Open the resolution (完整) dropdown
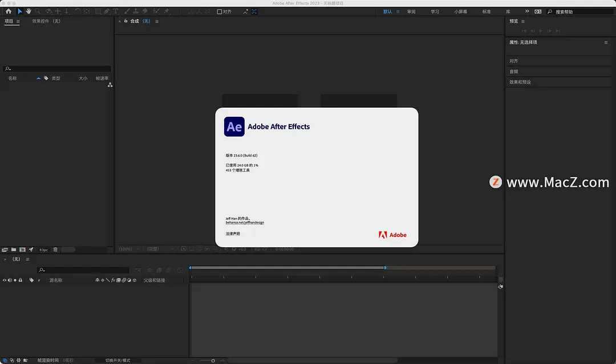The height and width of the screenshot is (364, 616). click(x=161, y=249)
